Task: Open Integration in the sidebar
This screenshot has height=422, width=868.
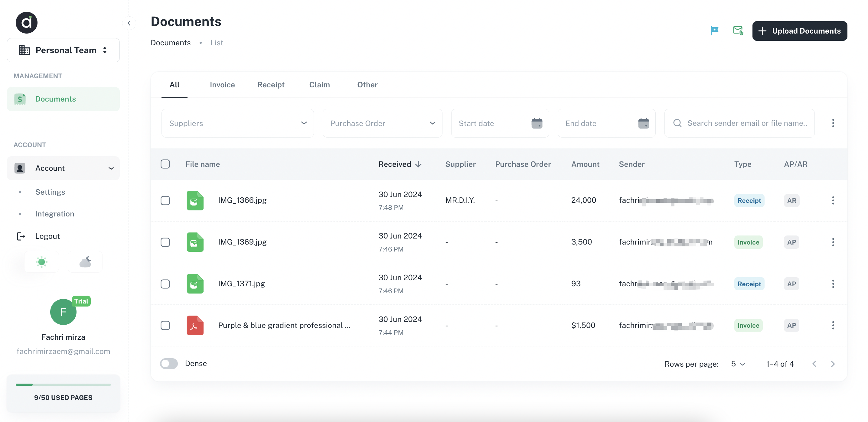Action: [54, 214]
